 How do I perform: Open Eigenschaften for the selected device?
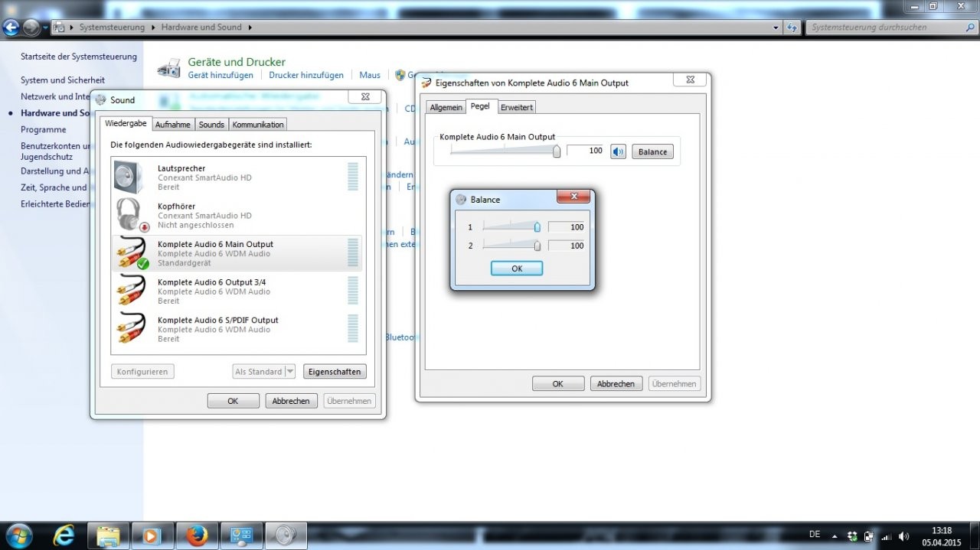pyautogui.click(x=334, y=372)
